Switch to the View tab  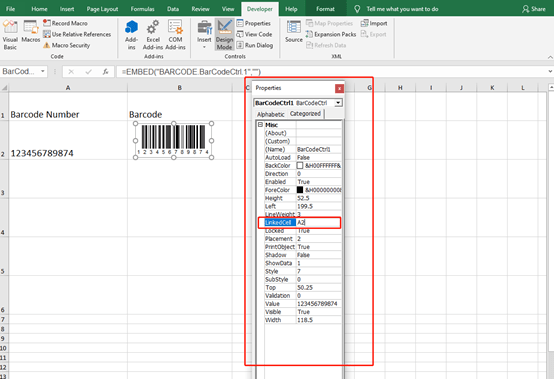[x=228, y=9]
